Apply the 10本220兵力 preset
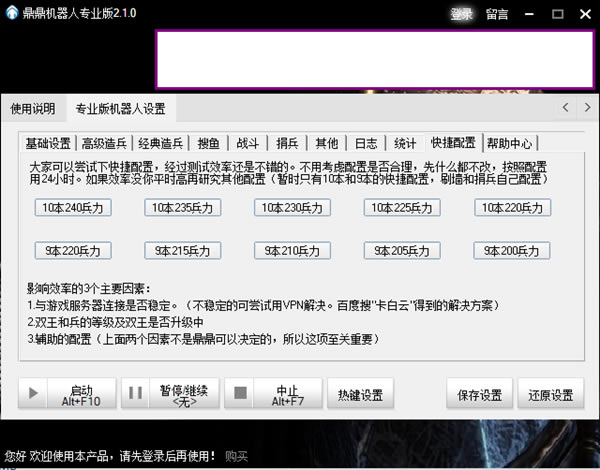This screenshot has height=470, width=600. click(512, 207)
